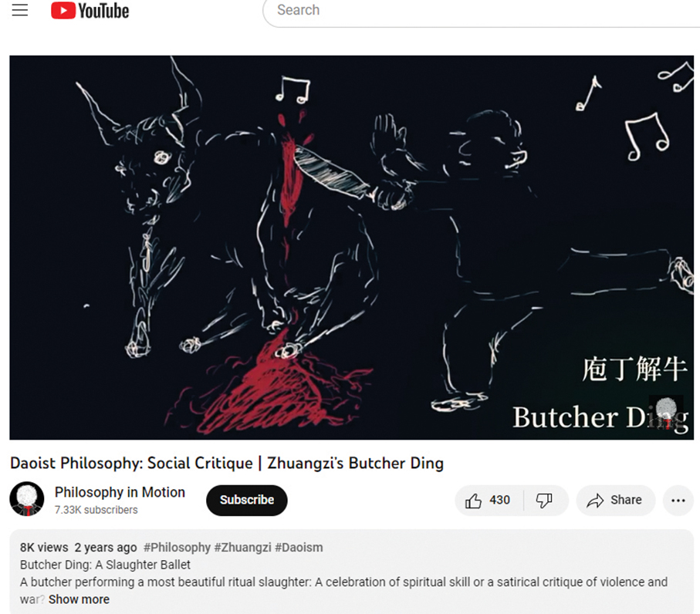Dislike the video with thumbs down

[545, 500]
